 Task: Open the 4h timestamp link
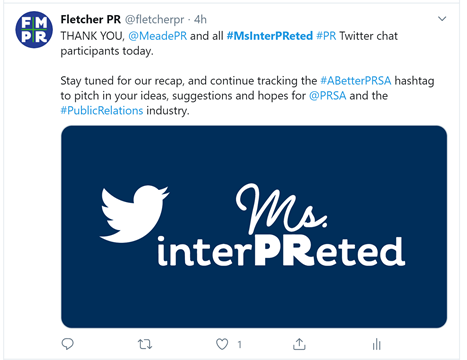click(x=200, y=20)
